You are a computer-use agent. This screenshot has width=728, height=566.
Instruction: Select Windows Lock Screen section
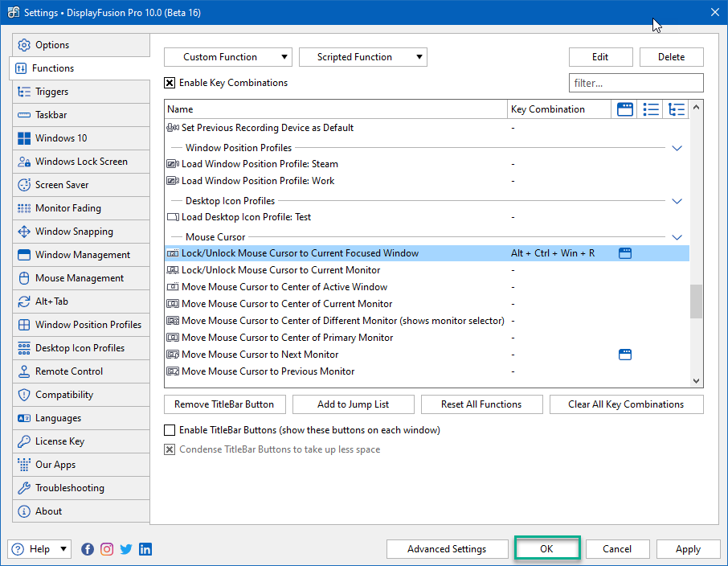tap(81, 162)
